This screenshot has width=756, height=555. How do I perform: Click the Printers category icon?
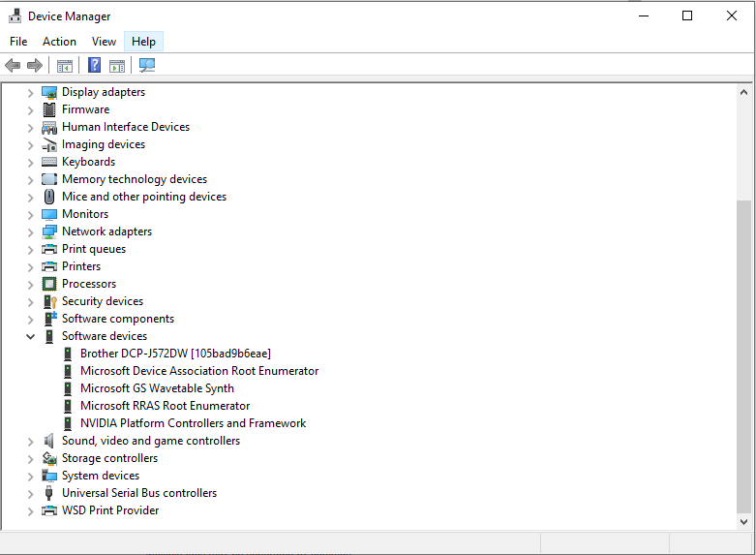(49, 266)
